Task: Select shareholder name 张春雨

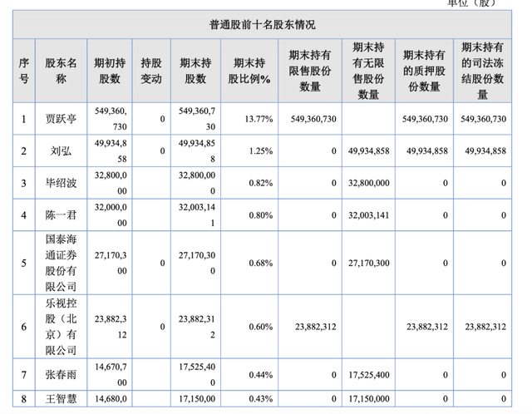Action: coord(61,375)
